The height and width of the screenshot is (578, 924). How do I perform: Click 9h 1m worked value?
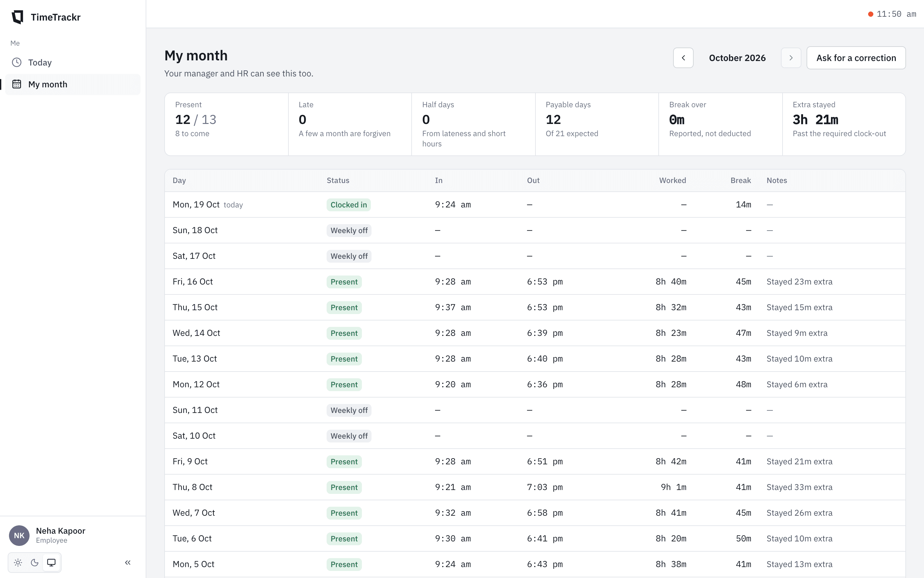tap(673, 487)
